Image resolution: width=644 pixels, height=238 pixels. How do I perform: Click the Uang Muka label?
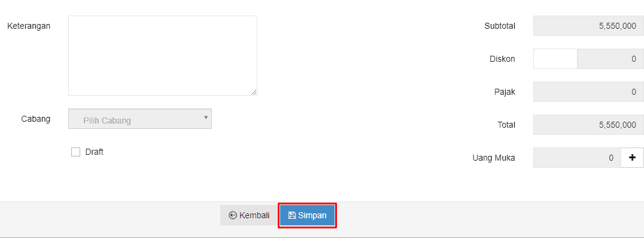click(x=494, y=158)
